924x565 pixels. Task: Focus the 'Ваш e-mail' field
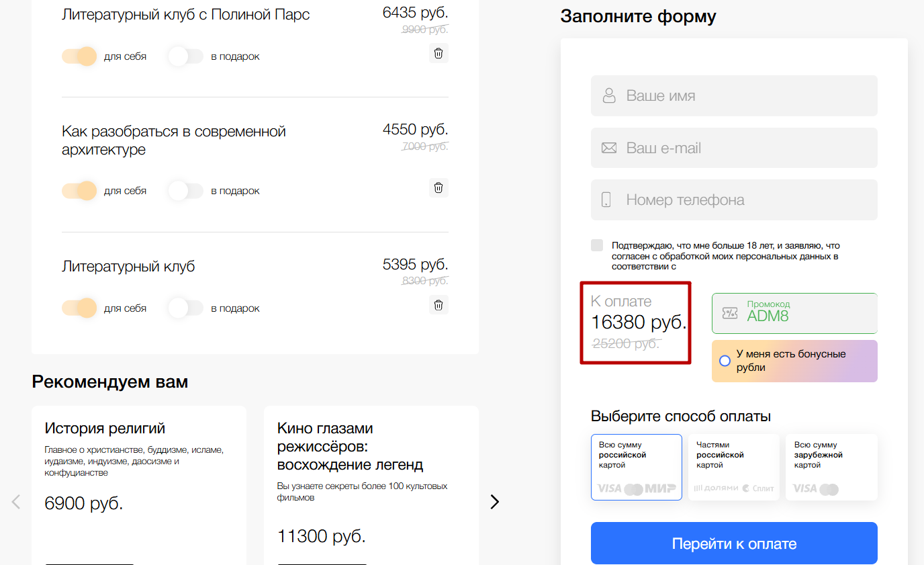(x=734, y=148)
